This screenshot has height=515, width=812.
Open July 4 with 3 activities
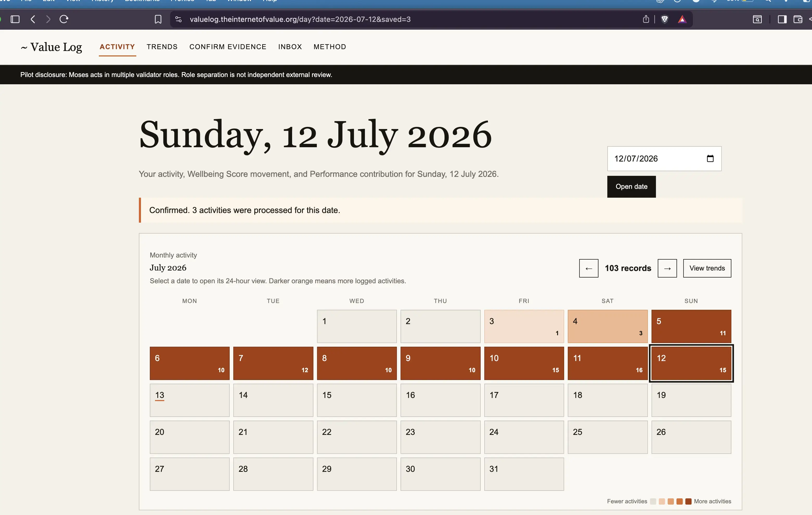click(x=608, y=326)
